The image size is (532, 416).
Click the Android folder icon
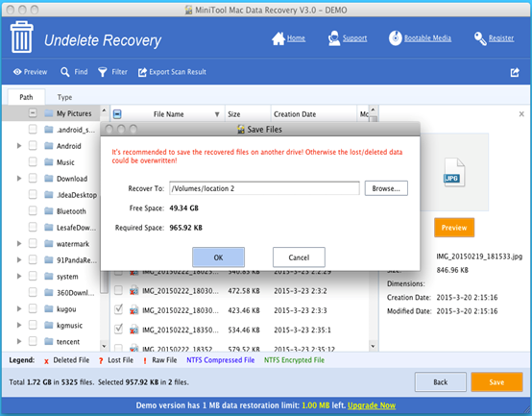pos(49,146)
